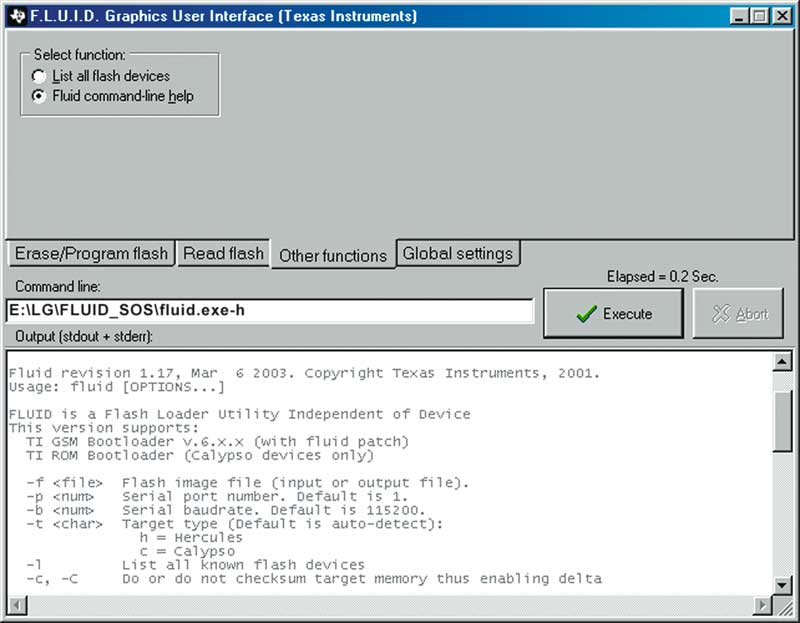Viewport: 800px width, 623px height.
Task: Click the '-f <file>' option line
Action: [x=247, y=483]
